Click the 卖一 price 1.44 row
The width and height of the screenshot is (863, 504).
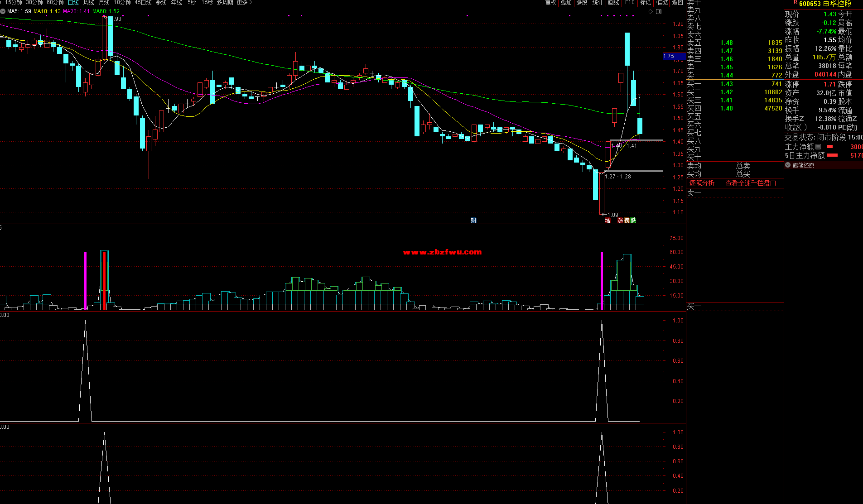tap(735, 75)
